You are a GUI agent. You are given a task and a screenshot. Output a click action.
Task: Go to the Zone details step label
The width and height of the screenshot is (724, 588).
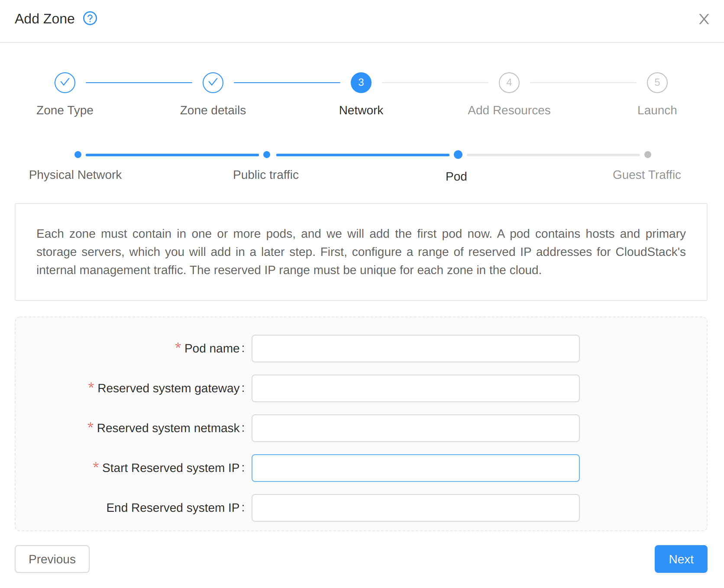[x=213, y=110]
